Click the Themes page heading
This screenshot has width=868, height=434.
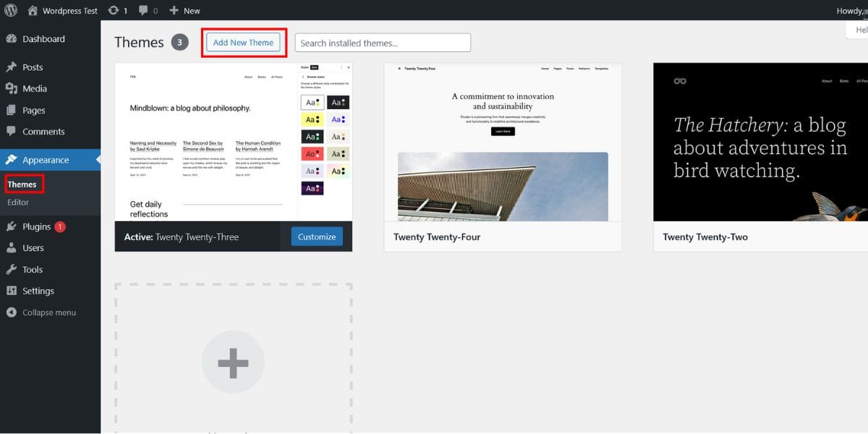[x=139, y=42]
